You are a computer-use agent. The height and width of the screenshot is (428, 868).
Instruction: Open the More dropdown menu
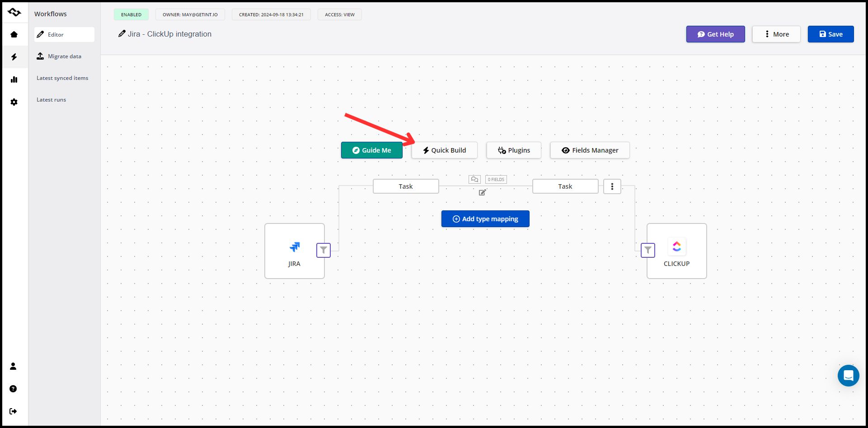[776, 34]
